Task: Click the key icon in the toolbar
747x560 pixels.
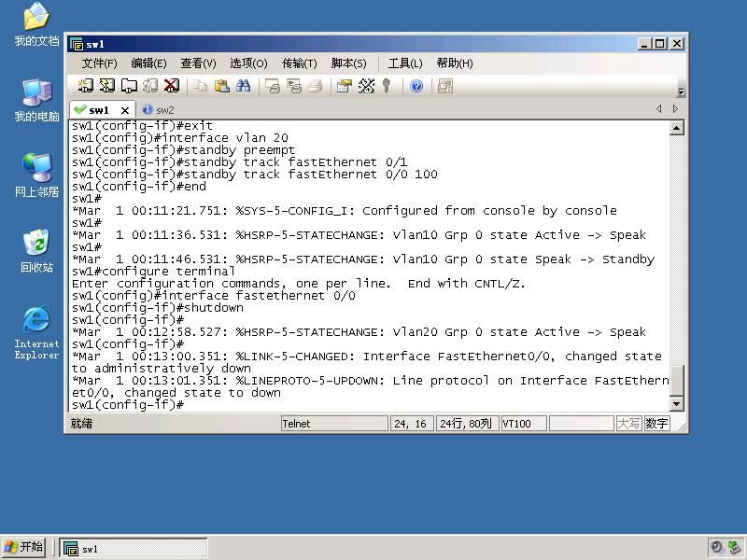Action: pos(387,86)
